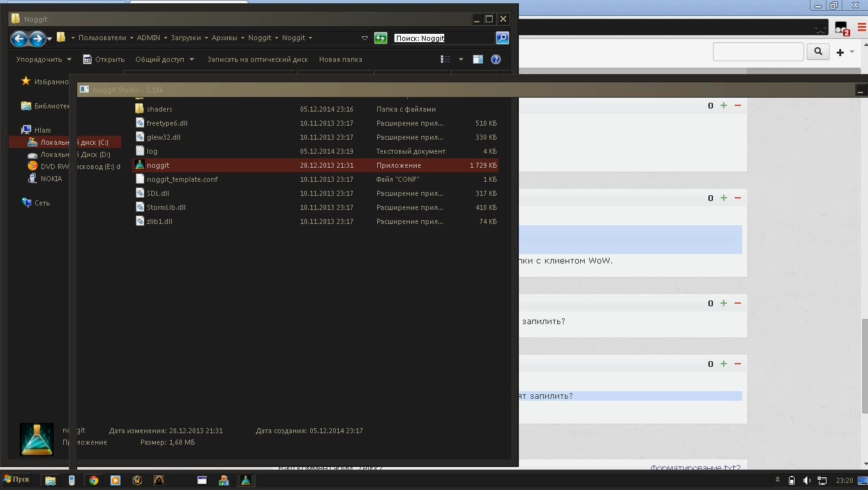Screen dimensions: 868x490
Task: Open Упорядочить dropdown menu
Action: [x=44, y=59]
